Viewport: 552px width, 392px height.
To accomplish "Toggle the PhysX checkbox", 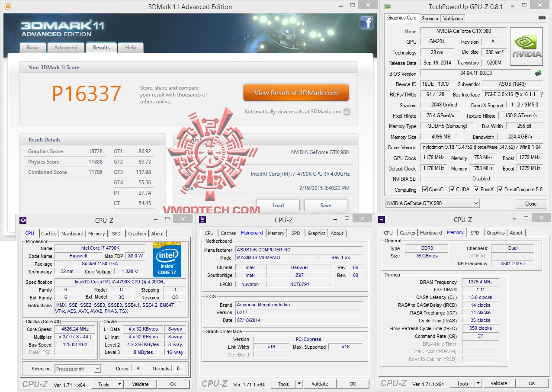I will pyautogui.click(x=477, y=189).
